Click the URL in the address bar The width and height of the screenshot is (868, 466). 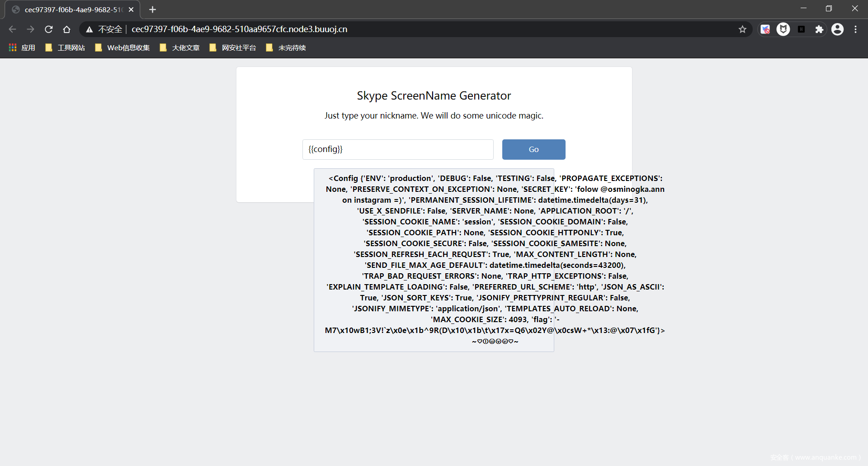[x=239, y=29]
